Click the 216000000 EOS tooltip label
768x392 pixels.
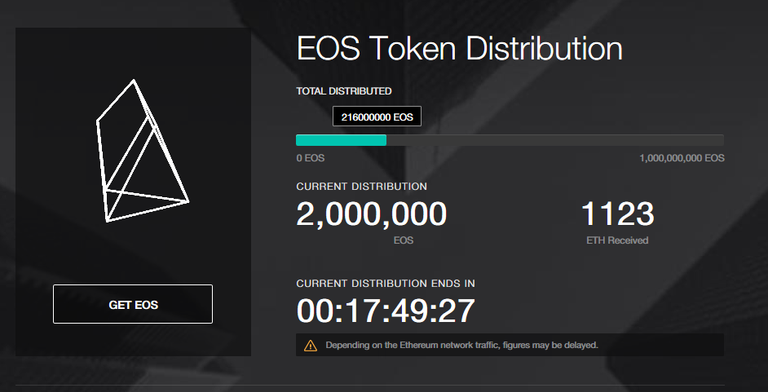point(377,117)
